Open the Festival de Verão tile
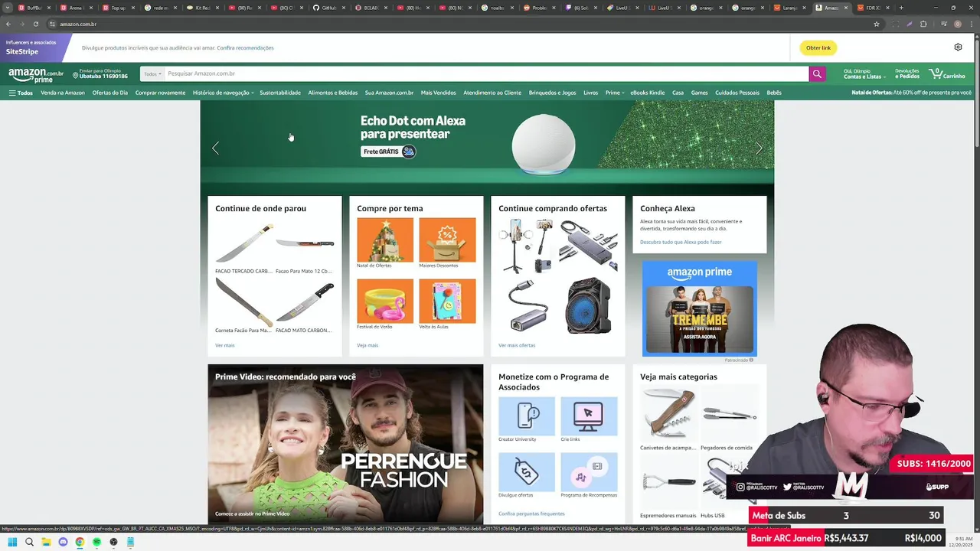Image resolution: width=980 pixels, height=551 pixels. pyautogui.click(x=385, y=301)
